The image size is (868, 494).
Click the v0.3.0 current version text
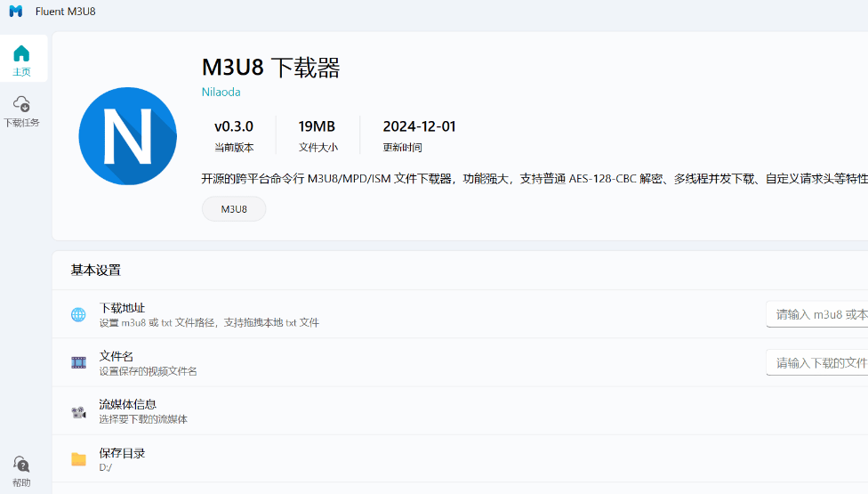(x=234, y=126)
